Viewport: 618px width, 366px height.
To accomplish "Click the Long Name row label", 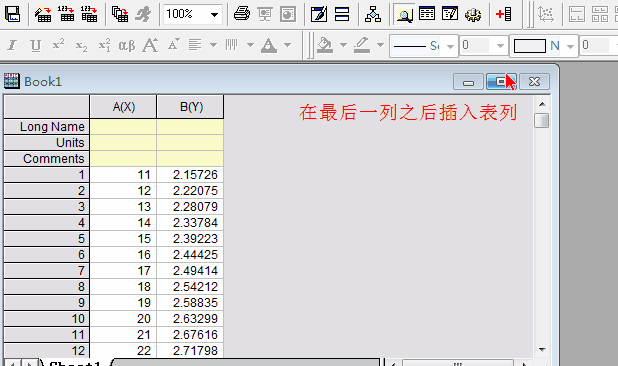I will pyautogui.click(x=47, y=127).
